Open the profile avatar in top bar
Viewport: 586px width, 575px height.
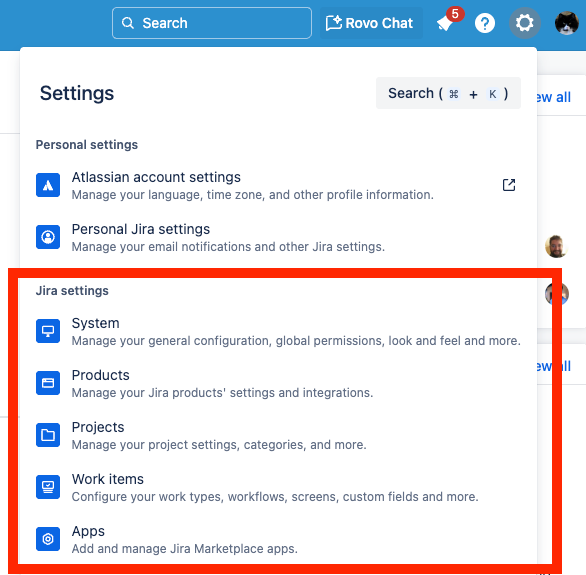pos(567,23)
